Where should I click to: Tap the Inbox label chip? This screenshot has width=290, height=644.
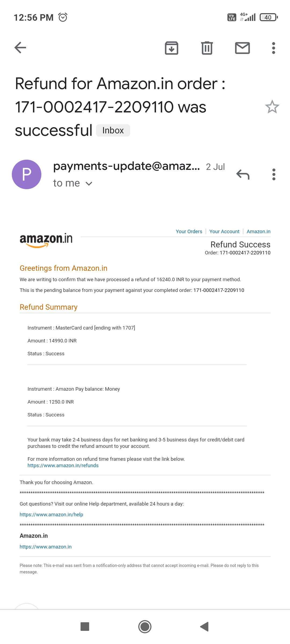tap(113, 130)
